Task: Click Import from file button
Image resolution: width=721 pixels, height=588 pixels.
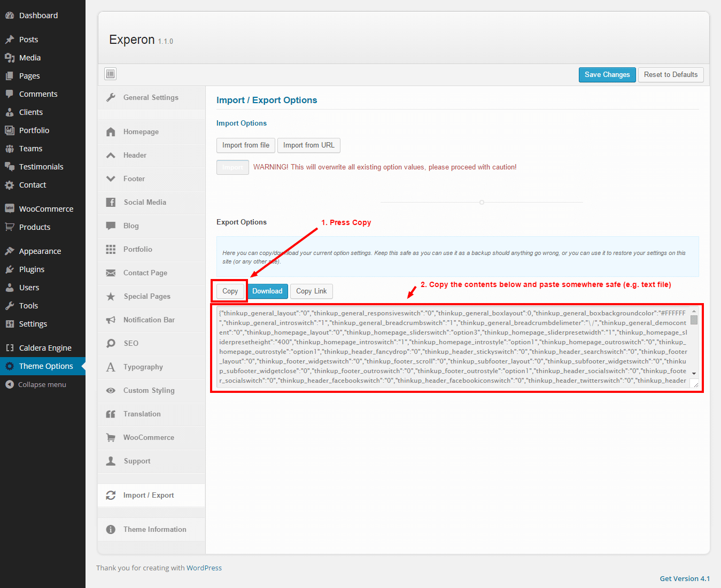Action: click(246, 145)
